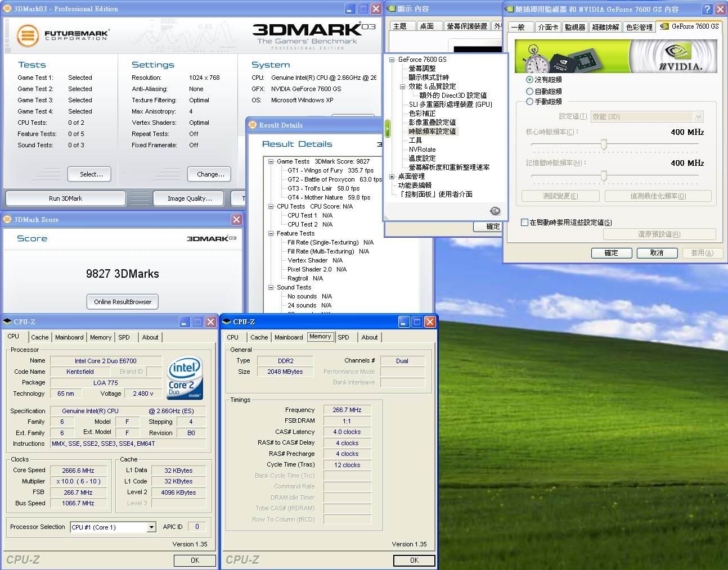Select 溫度設定 in NVIDIA tree
Image resolution: width=728 pixels, height=570 pixels.
tap(422, 159)
